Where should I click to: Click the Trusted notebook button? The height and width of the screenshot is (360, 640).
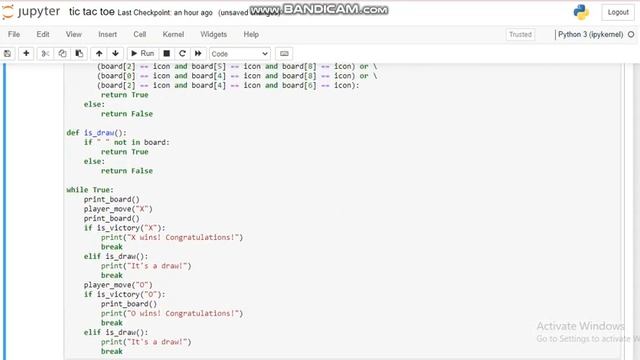pos(520,35)
